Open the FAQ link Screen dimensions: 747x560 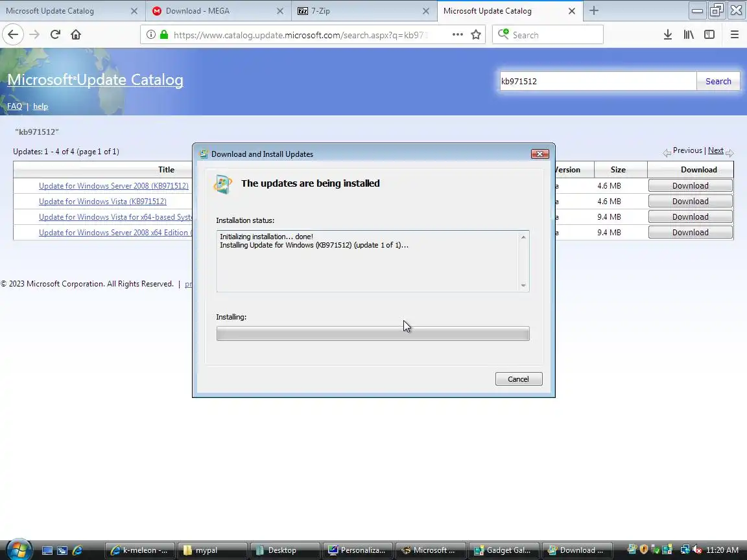(14, 106)
